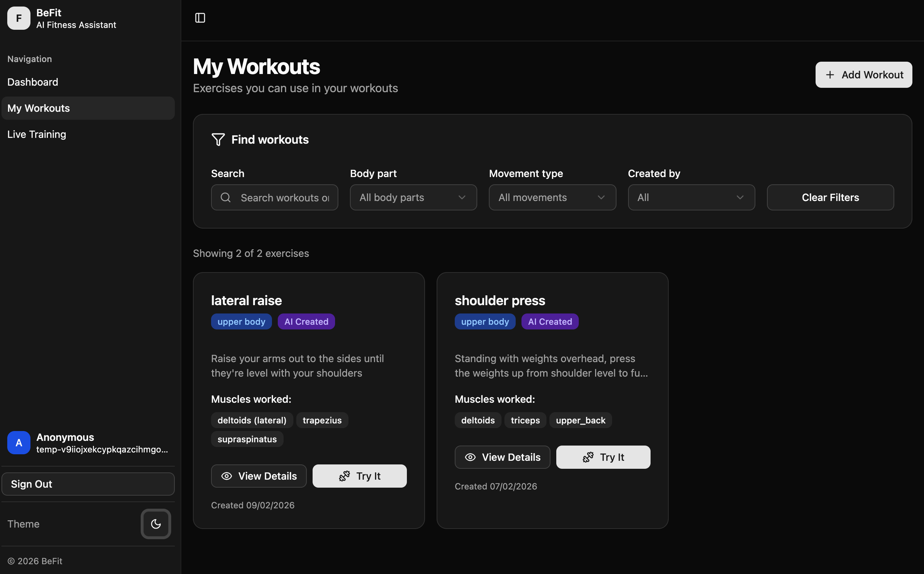The width and height of the screenshot is (924, 574).
Task: Open the All body parts dropdown
Action: [x=413, y=197]
